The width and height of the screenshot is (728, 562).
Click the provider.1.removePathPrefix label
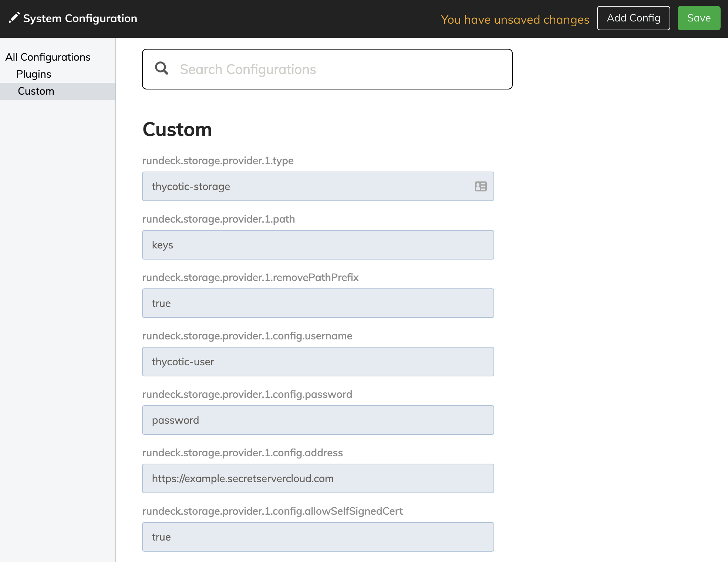coord(250,277)
